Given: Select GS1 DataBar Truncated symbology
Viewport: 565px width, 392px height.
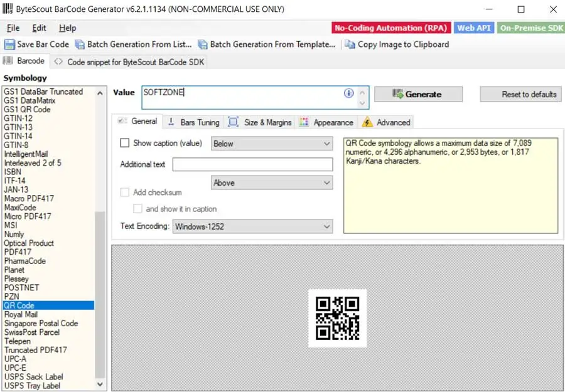Looking at the screenshot, I should coord(43,92).
